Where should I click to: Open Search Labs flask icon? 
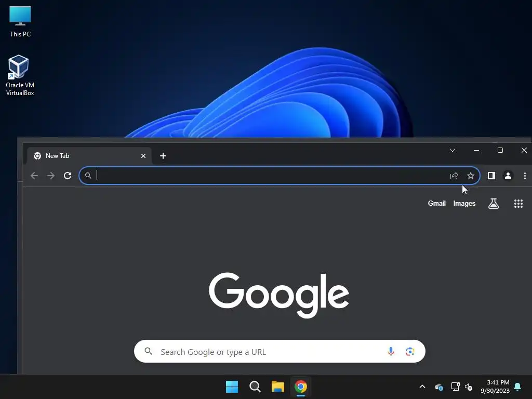pos(494,204)
